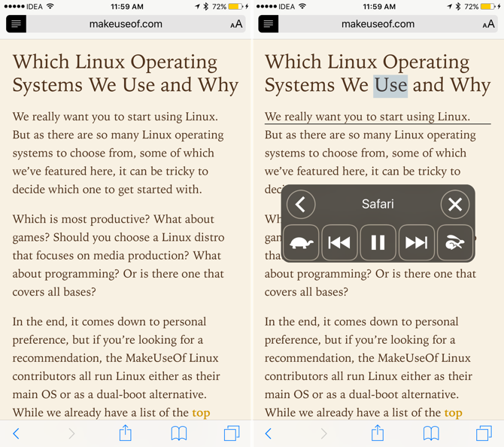Screen dimensions: 504x447
Task: Tap "In the end, it comes down" line on right phone
Action: click(x=361, y=322)
